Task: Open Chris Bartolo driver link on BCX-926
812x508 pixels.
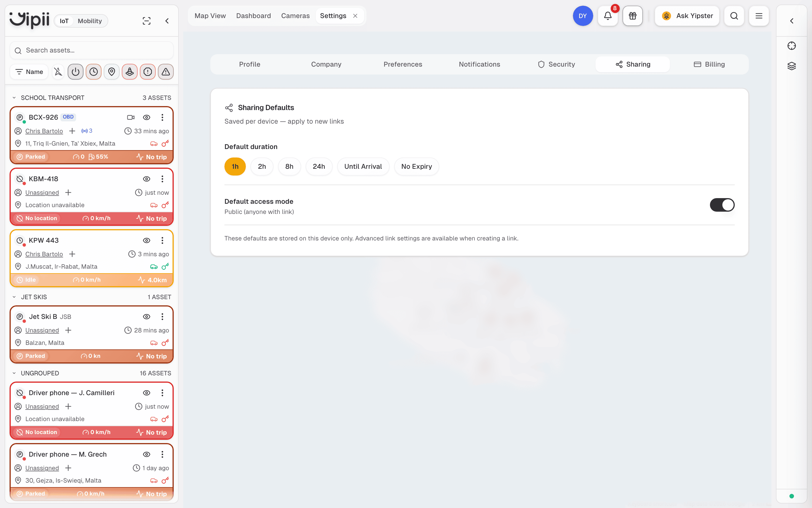Action: [44, 131]
